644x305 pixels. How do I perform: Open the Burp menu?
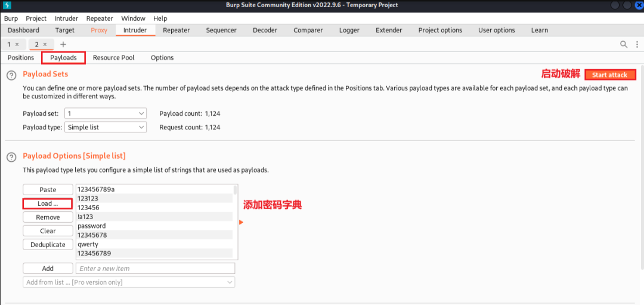11,19
